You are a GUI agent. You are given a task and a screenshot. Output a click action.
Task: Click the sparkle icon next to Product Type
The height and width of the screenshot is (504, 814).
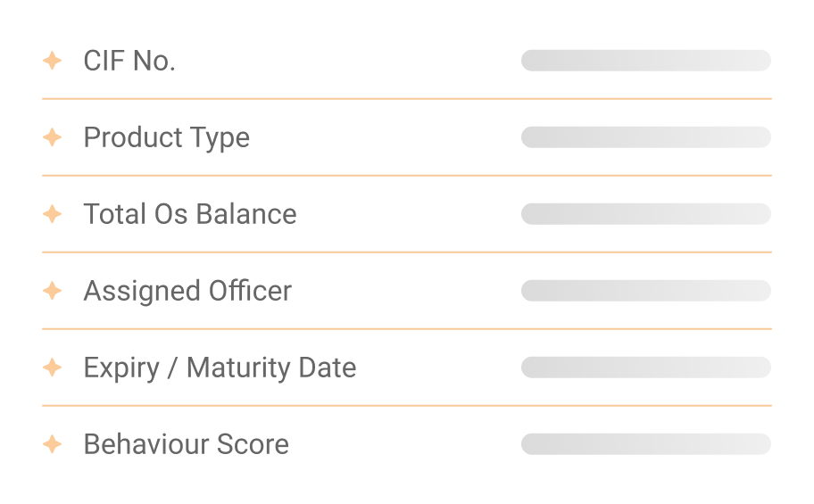coord(53,137)
